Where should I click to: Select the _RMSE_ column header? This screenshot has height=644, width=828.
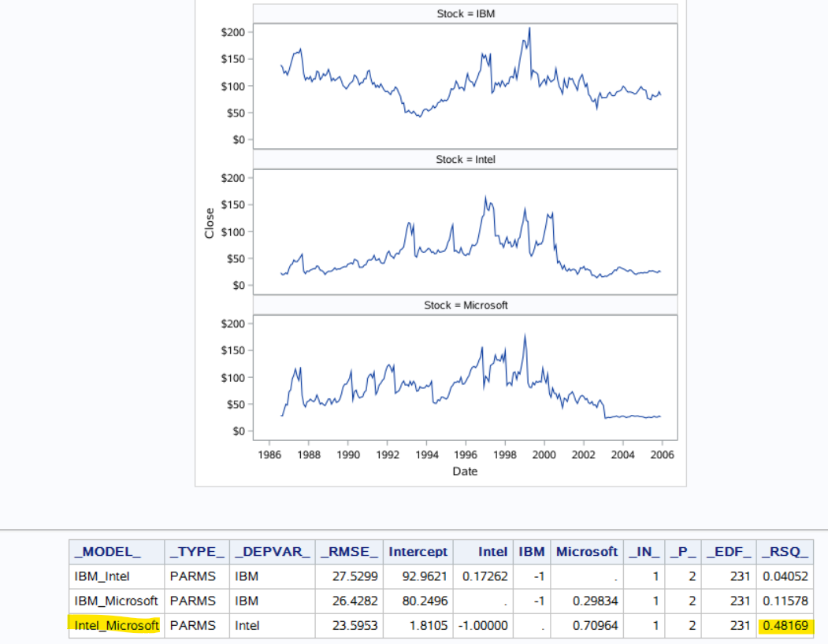point(348,552)
